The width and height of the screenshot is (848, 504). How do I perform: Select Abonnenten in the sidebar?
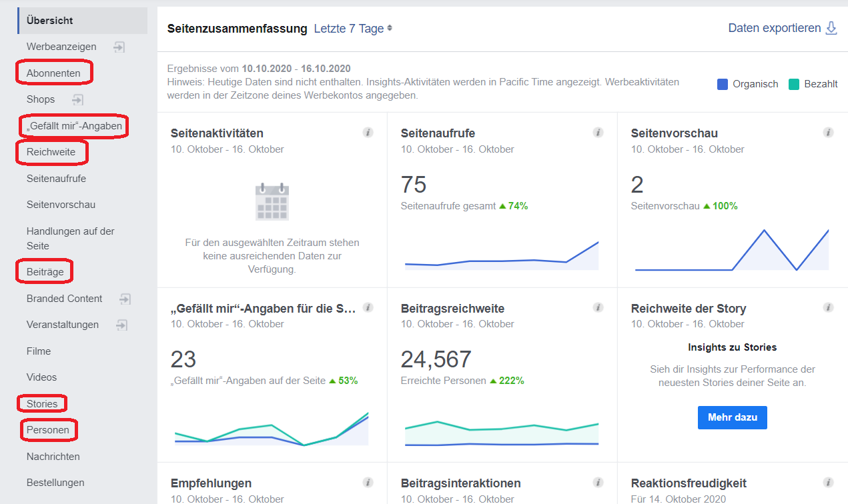53,73
